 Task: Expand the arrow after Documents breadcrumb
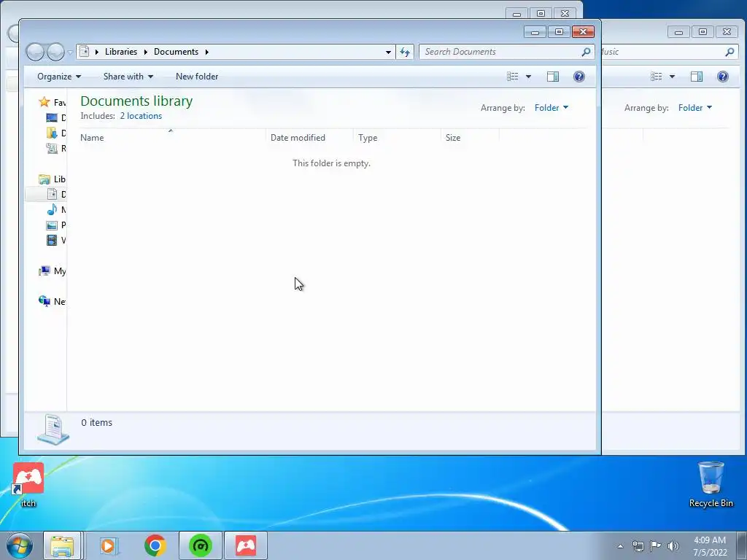[x=206, y=52]
